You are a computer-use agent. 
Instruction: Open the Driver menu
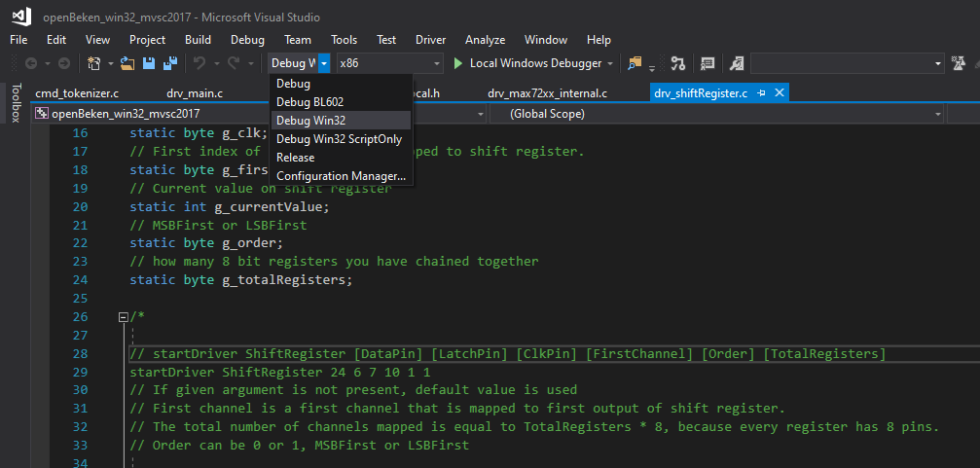tap(430, 39)
